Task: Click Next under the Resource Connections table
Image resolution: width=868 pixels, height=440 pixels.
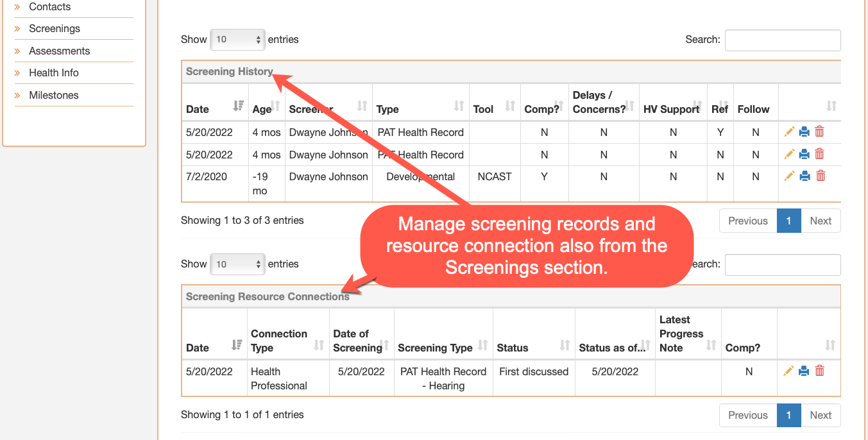Action: [x=821, y=415]
